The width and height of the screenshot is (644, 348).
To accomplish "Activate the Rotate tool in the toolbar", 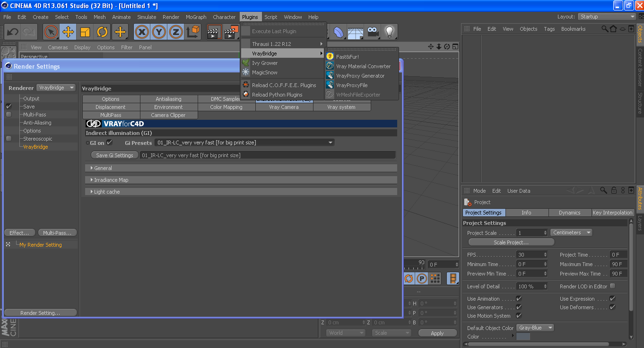I will [102, 32].
